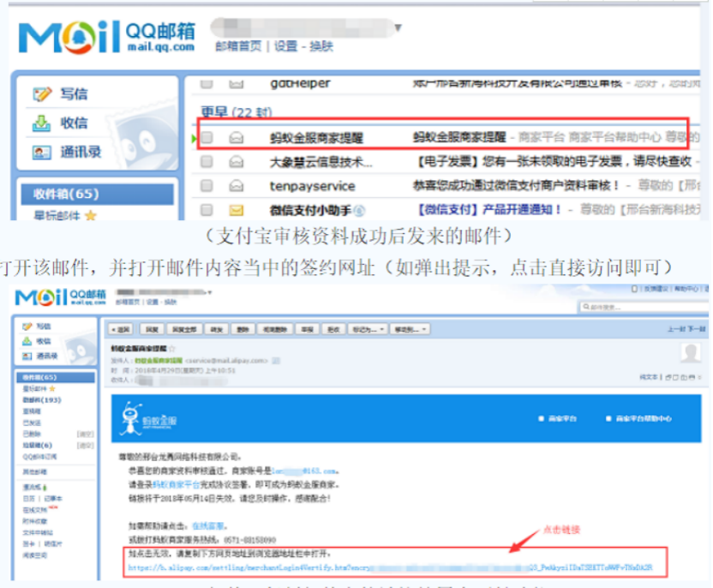The width and height of the screenshot is (713, 588).
Task: Click 删除 delete button left of 彻底删除
Action: pyautogui.click(x=243, y=329)
